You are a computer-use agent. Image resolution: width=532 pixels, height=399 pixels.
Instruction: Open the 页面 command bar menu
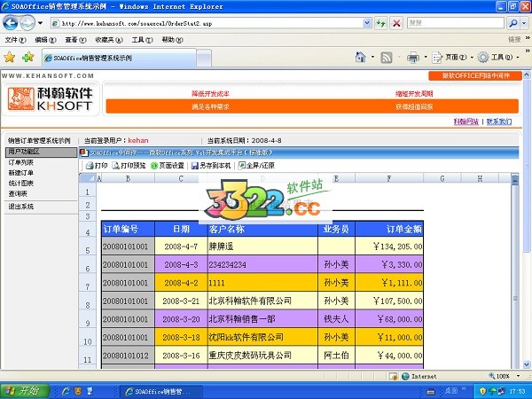(x=452, y=58)
